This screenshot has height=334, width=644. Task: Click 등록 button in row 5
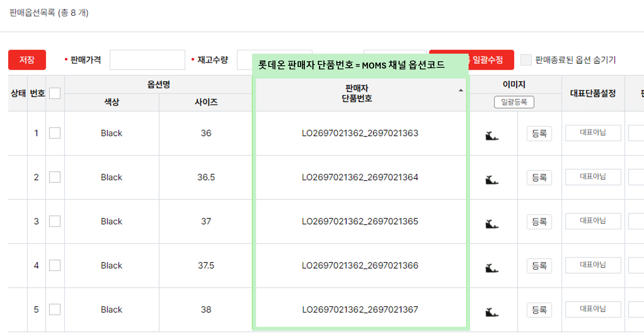pyautogui.click(x=539, y=310)
